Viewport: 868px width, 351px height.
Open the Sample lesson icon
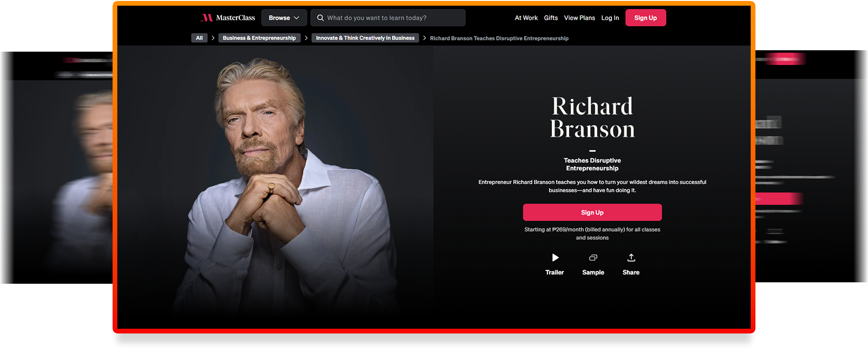tap(593, 258)
